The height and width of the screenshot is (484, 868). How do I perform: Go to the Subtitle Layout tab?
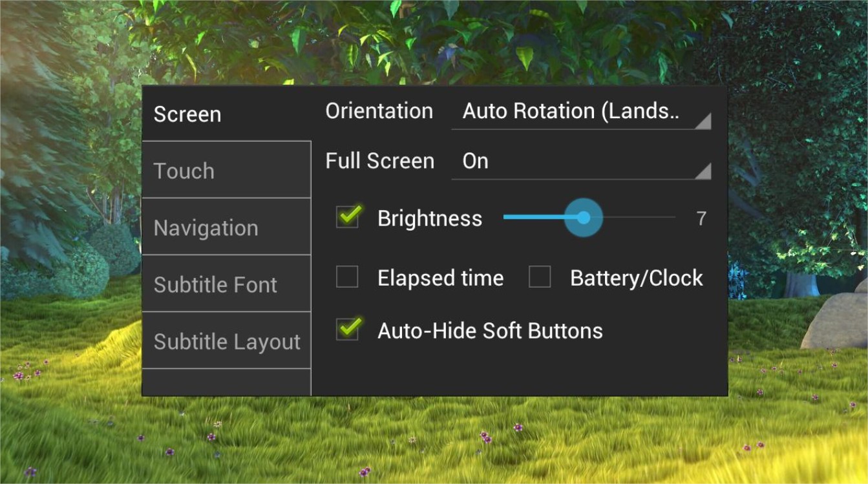click(226, 341)
